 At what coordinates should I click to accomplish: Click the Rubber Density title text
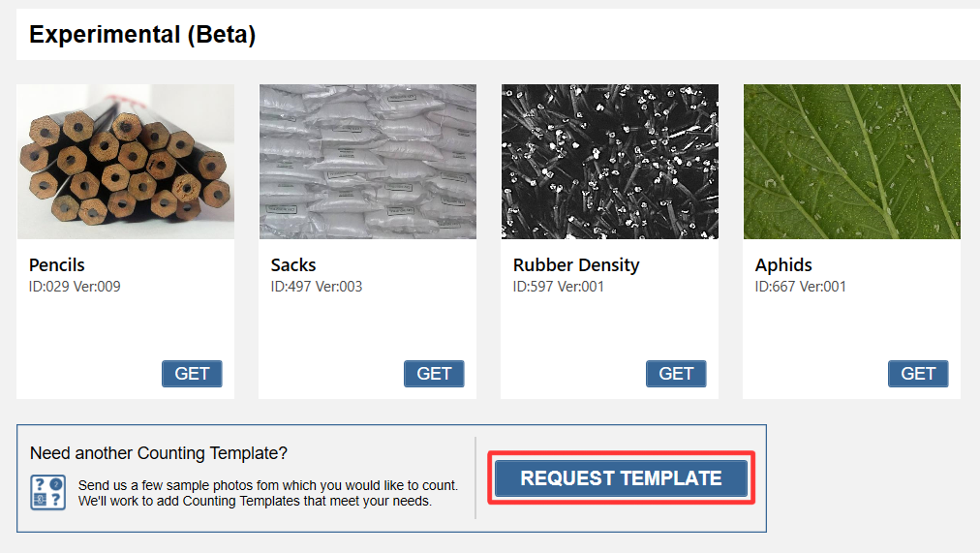point(576,265)
